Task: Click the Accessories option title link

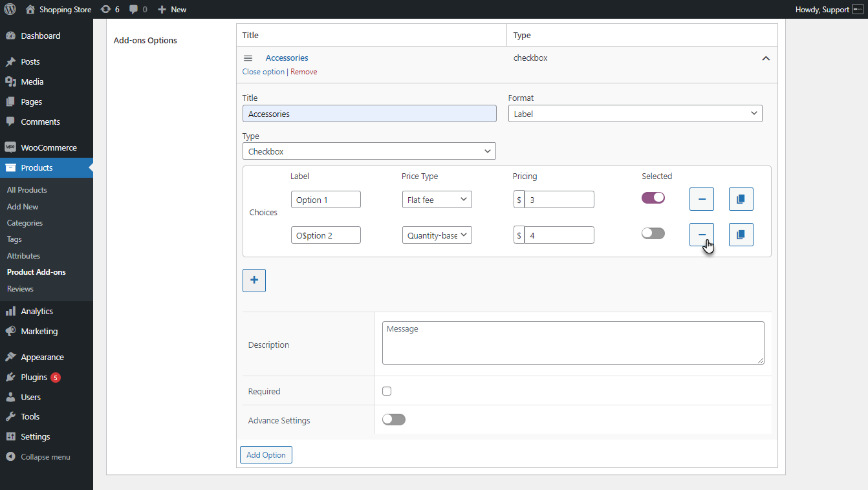Action: pyautogui.click(x=287, y=58)
